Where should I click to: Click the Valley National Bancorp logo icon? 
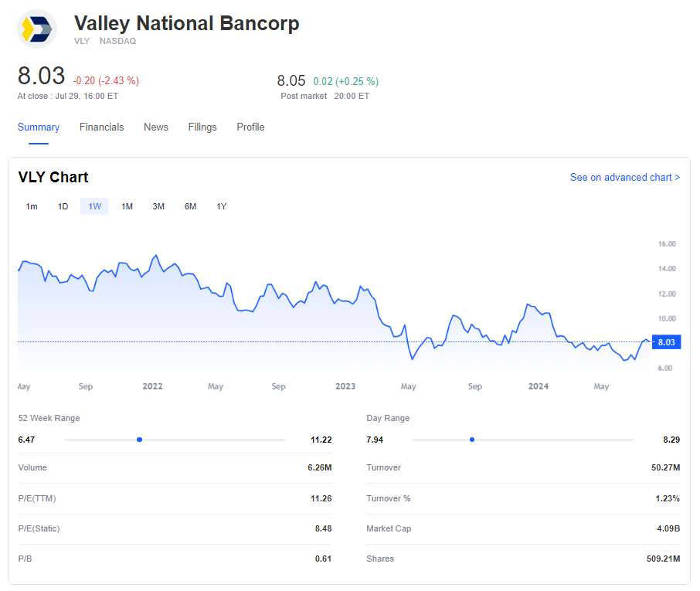click(x=37, y=29)
